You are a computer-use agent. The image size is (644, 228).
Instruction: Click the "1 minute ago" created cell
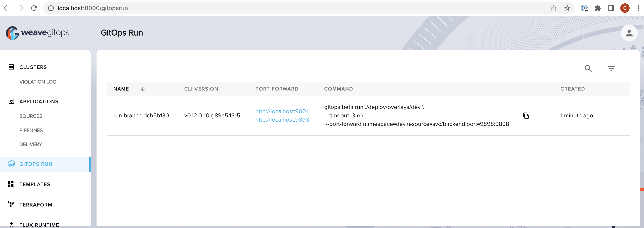point(576,115)
